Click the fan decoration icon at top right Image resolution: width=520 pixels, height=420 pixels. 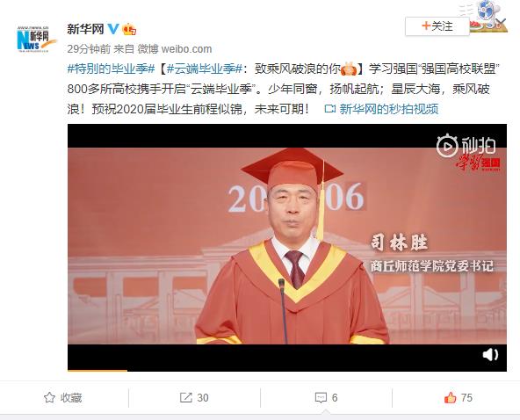(489, 17)
